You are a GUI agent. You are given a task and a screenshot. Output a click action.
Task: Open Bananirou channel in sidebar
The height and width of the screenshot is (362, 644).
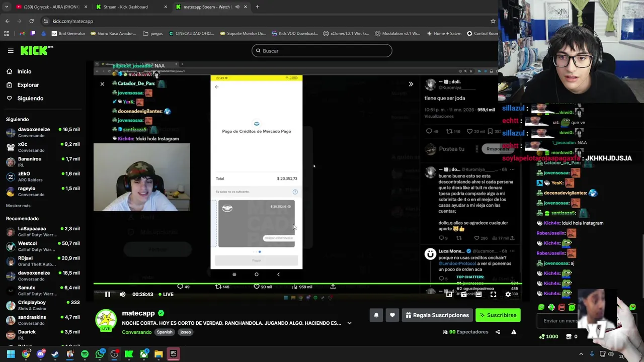click(43, 162)
